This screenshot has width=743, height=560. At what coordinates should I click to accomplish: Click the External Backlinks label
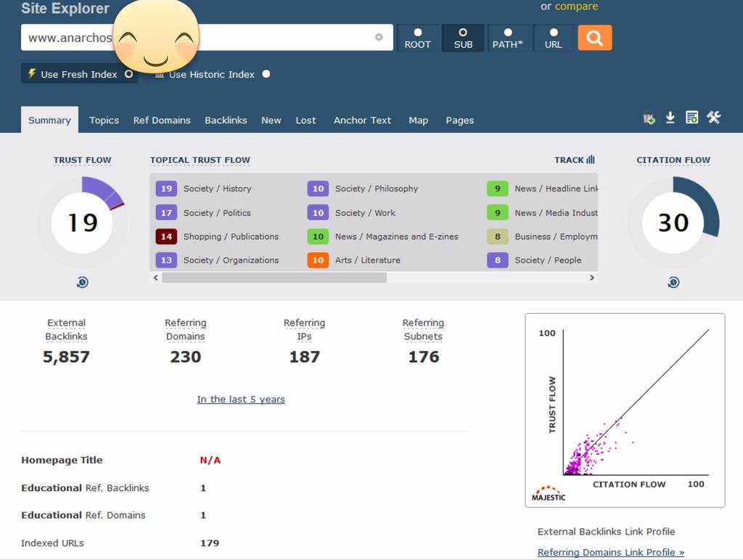point(66,329)
